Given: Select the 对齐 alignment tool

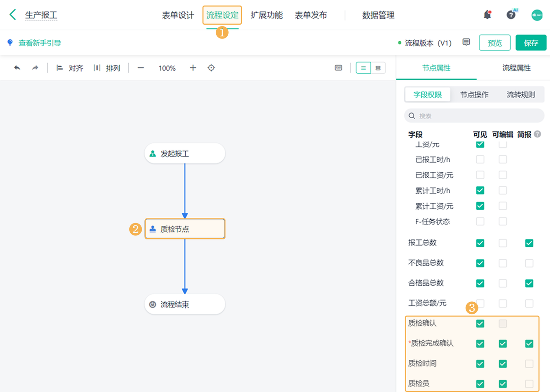Looking at the screenshot, I should click(x=71, y=68).
